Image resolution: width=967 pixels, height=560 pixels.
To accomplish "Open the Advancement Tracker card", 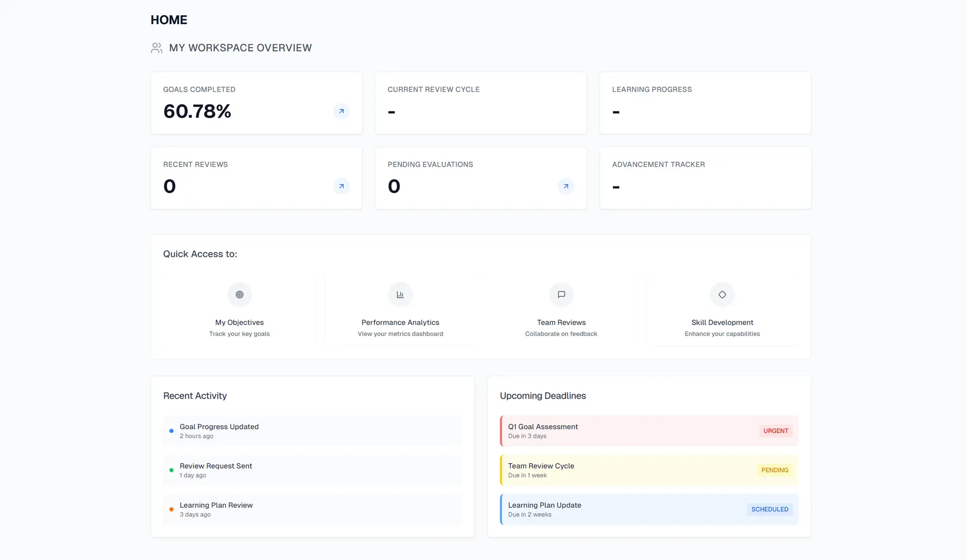I will click(705, 178).
